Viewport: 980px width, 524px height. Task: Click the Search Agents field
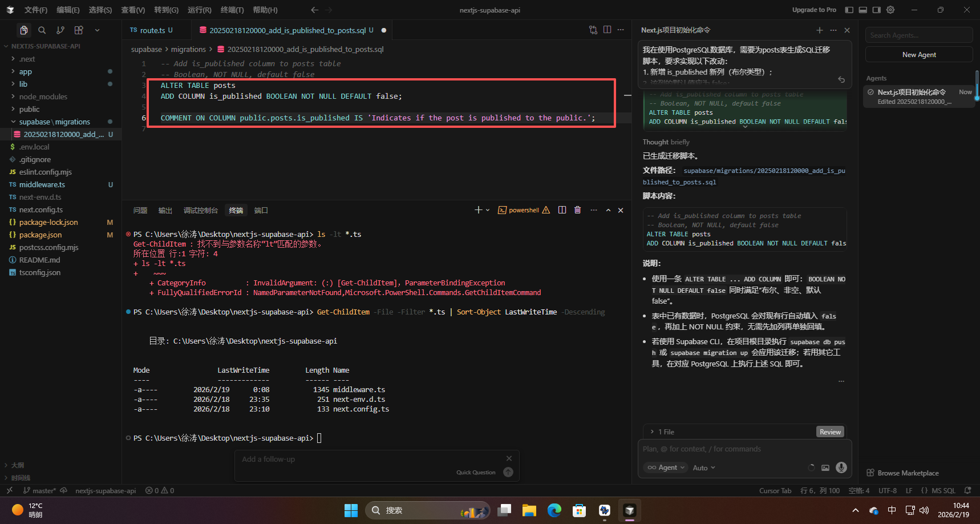tap(919, 35)
